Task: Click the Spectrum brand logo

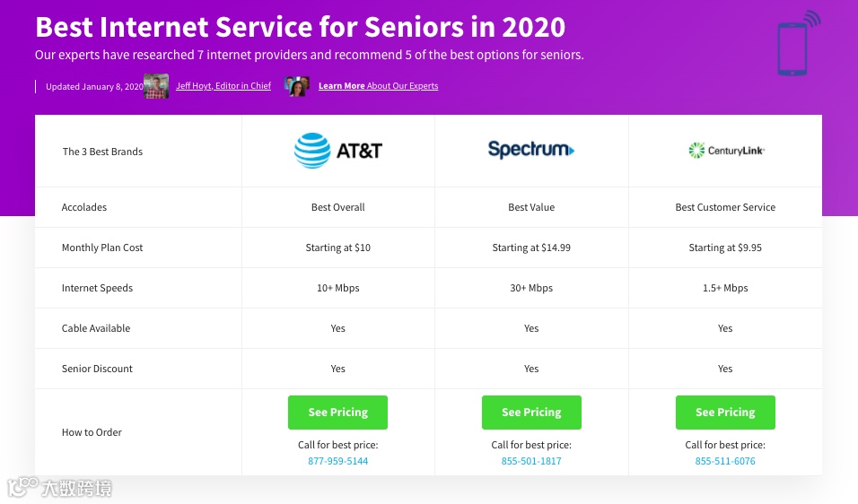Action: [x=531, y=150]
